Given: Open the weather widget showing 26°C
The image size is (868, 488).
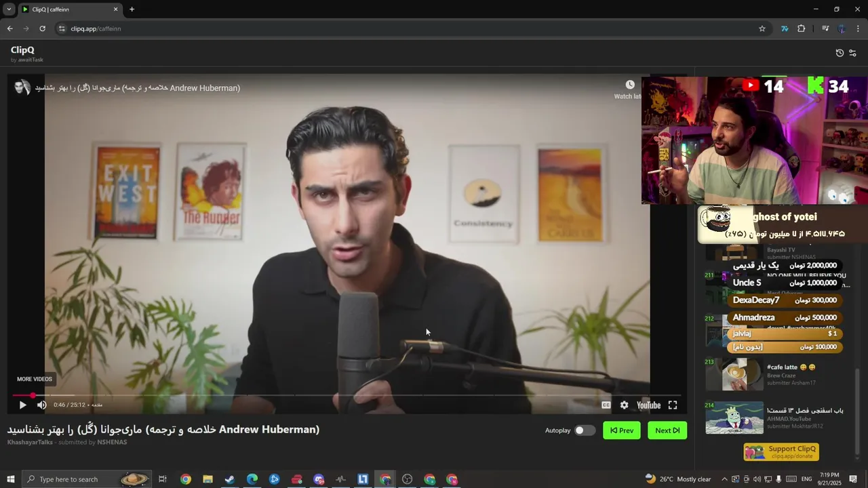Looking at the screenshot, I should tap(677, 479).
